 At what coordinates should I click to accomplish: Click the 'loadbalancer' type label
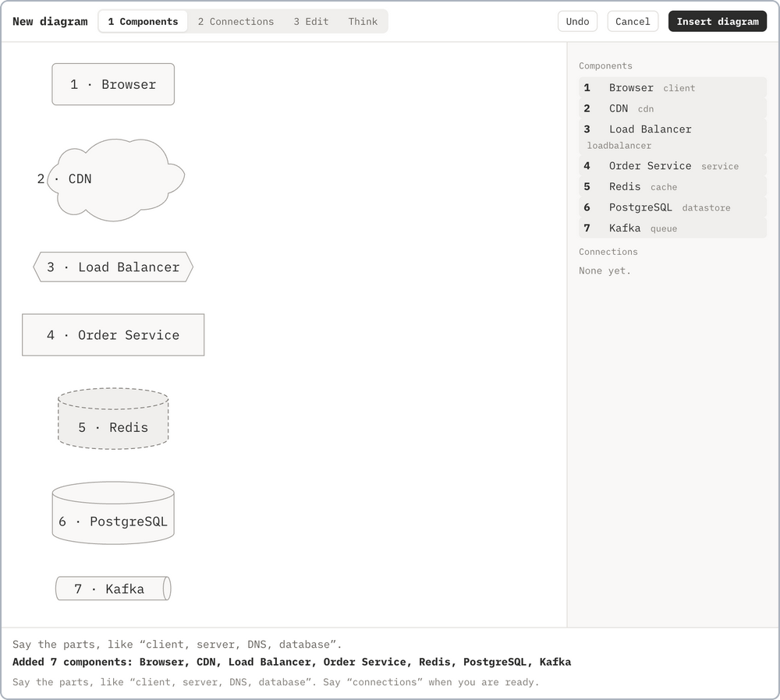click(x=619, y=146)
